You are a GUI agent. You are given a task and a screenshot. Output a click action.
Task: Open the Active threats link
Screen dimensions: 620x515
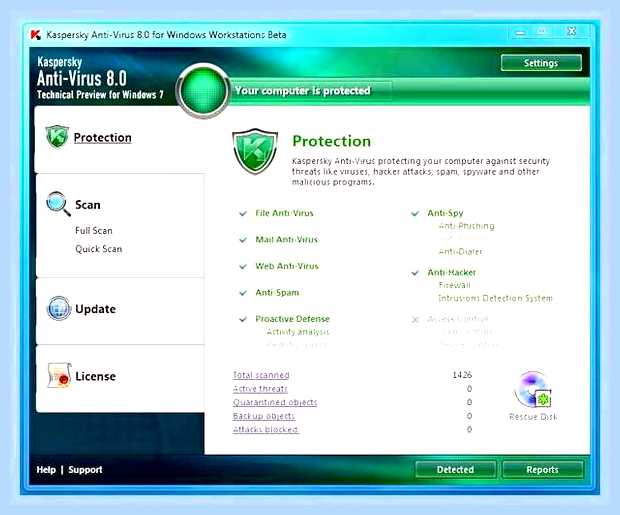pos(260,389)
